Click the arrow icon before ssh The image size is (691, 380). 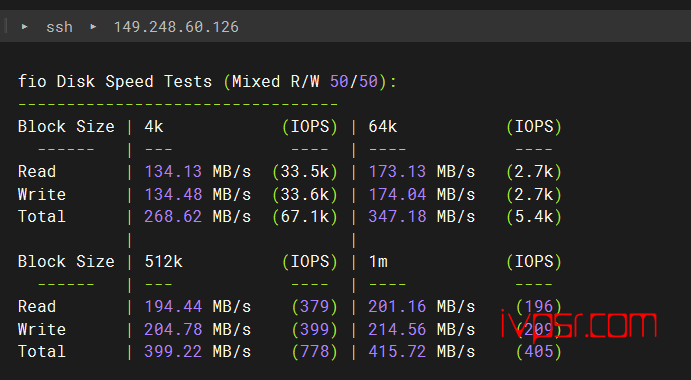coord(25,26)
